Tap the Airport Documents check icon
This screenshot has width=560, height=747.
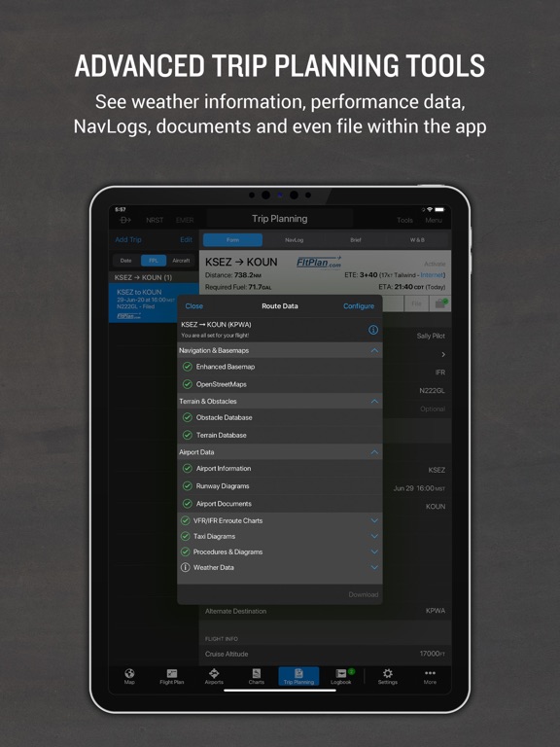point(187,504)
